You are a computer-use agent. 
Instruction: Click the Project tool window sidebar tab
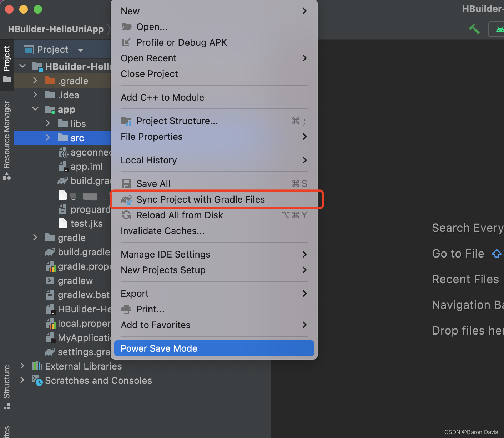tap(7, 64)
